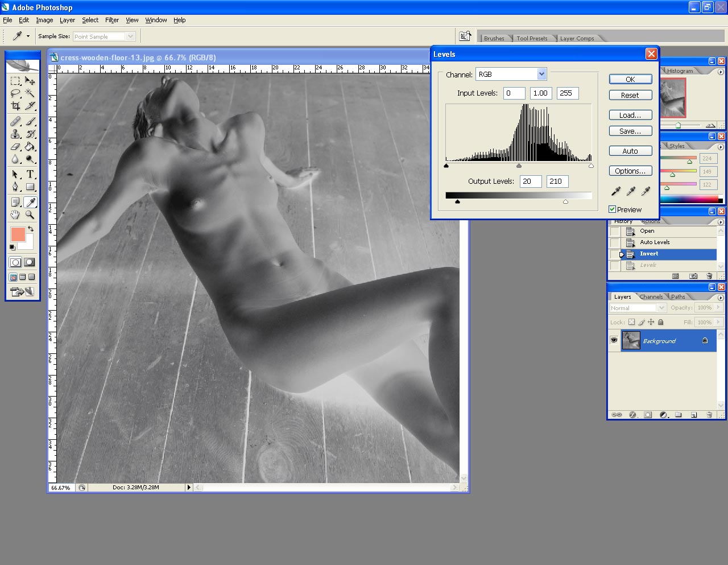The width and height of the screenshot is (728, 565).
Task: Uncheck the Preview checkbox
Action: click(613, 209)
